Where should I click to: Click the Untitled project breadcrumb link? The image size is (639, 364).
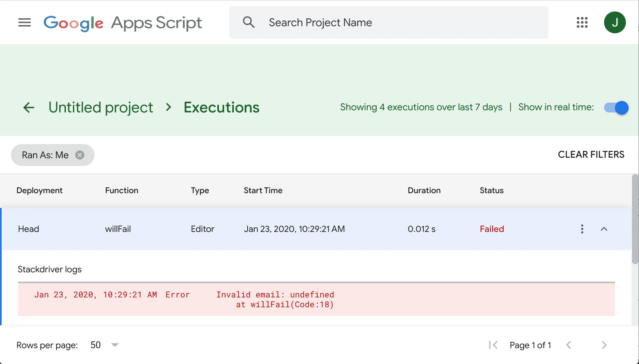[101, 107]
